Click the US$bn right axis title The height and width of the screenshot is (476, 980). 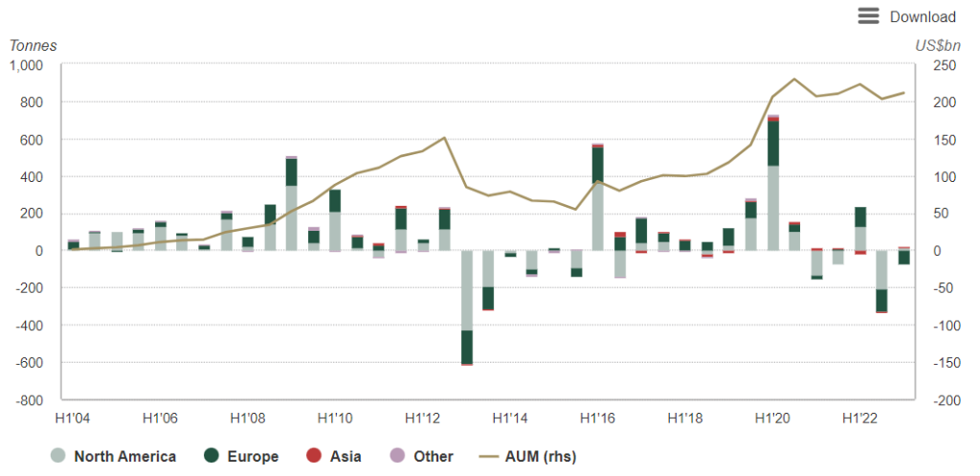pyautogui.click(x=935, y=45)
